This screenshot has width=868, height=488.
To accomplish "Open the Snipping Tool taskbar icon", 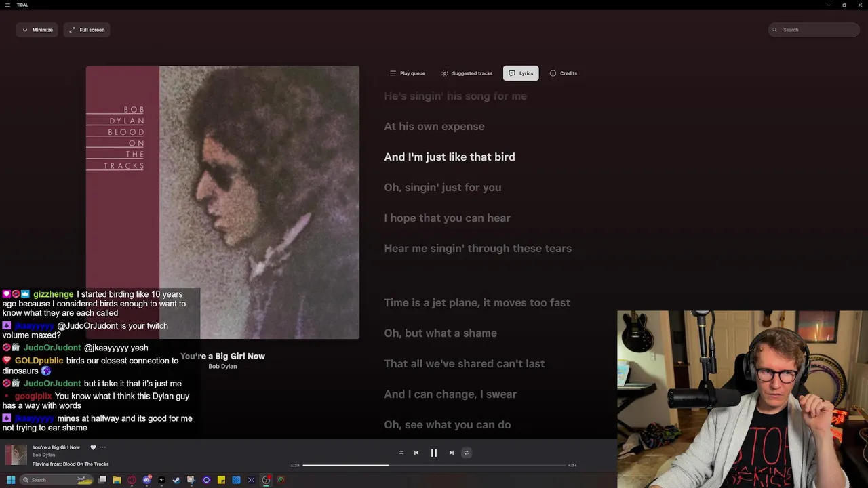I will coord(191,480).
